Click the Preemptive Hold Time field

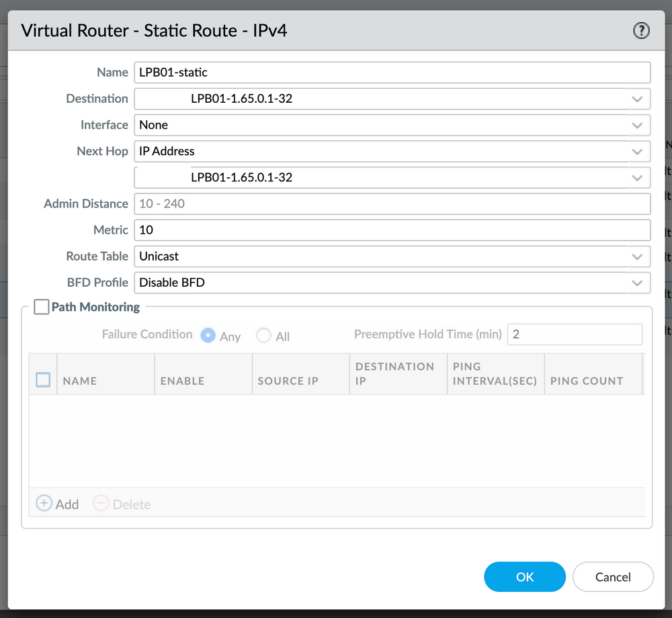pyautogui.click(x=575, y=334)
